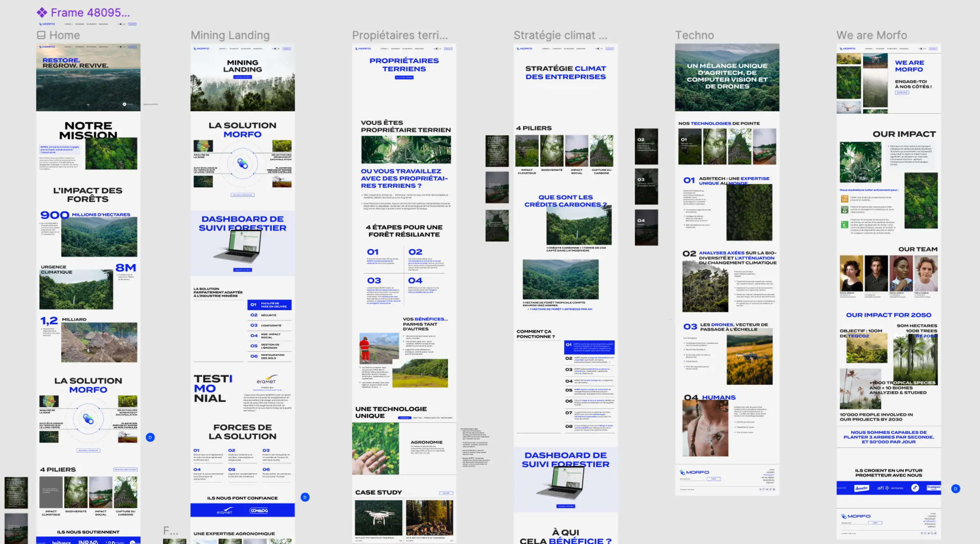Toggle the language switch in Mining Landing header
This screenshot has height=544, width=980.
pyautogui.click(x=276, y=49)
